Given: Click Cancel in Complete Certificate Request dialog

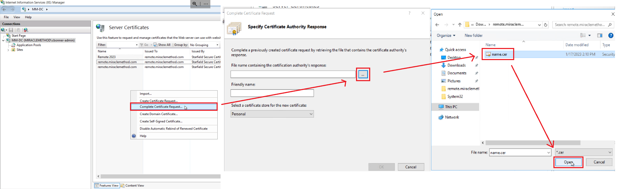Looking at the screenshot, I should tap(411, 167).
